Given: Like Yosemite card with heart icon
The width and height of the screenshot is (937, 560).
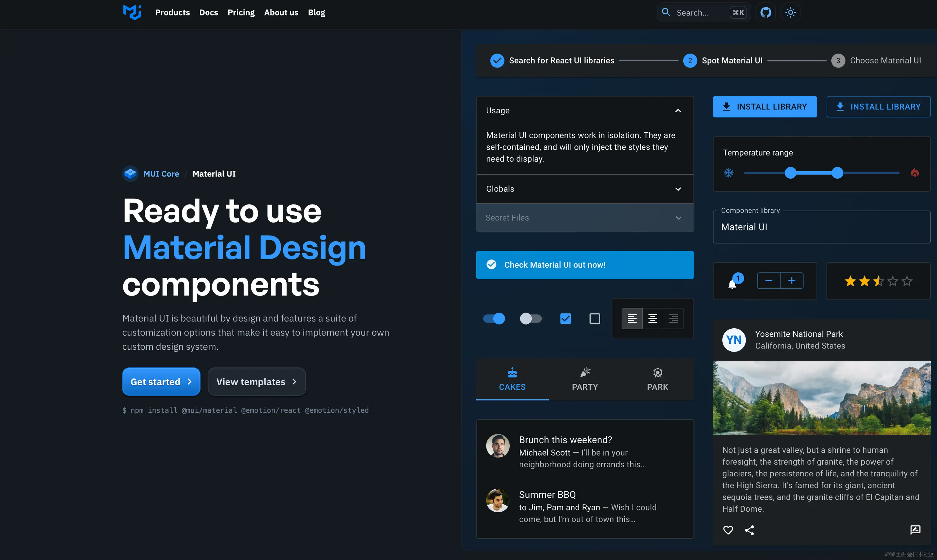Looking at the screenshot, I should [728, 530].
